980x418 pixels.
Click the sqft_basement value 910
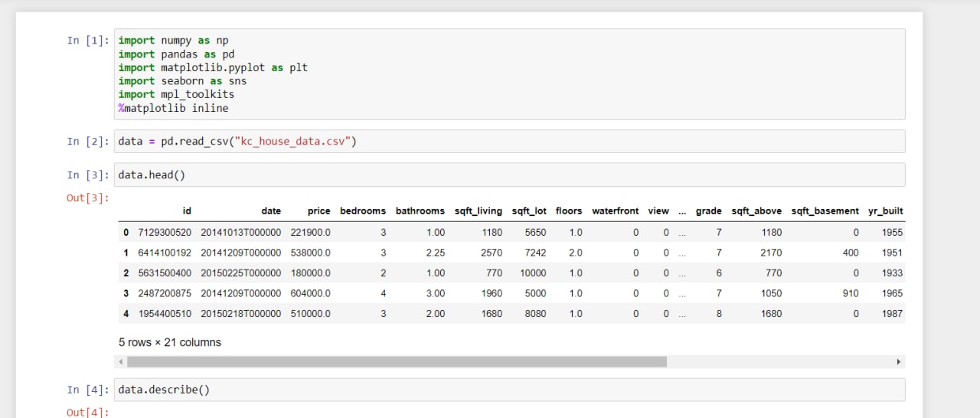click(851, 293)
